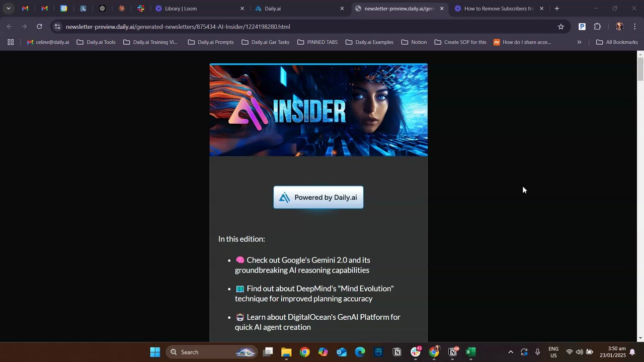Bookmark this page with the star icon

pyautogui.click(x=561, y=27)
